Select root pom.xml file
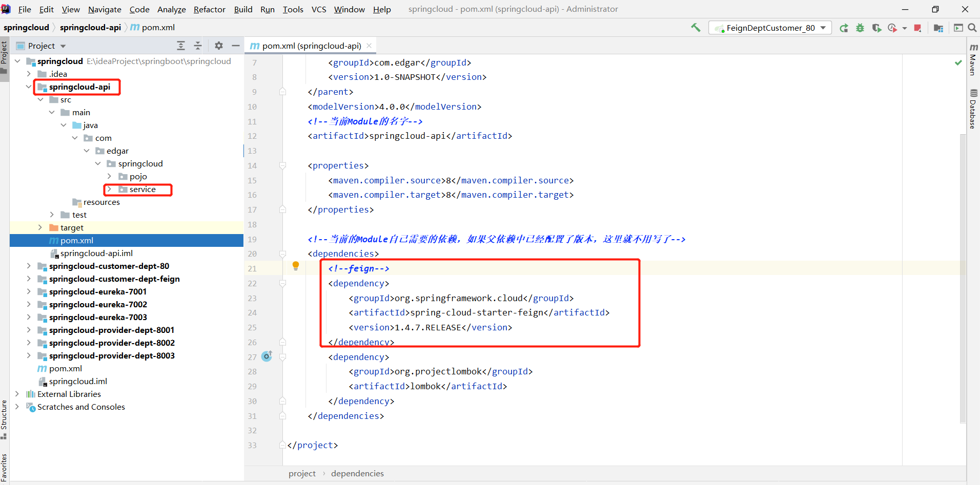This screenshot has width=980, height=485. [66, 369]
